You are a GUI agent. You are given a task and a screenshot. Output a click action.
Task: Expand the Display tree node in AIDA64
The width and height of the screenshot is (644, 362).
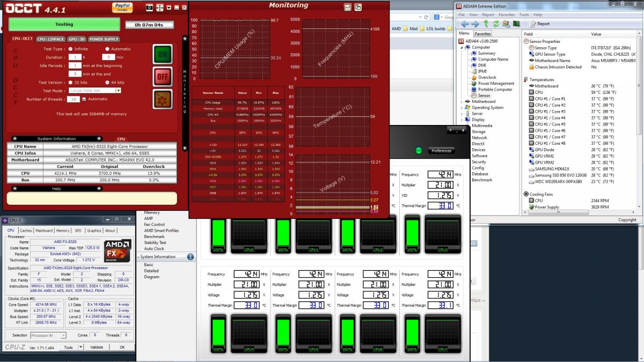coord(462,120)
